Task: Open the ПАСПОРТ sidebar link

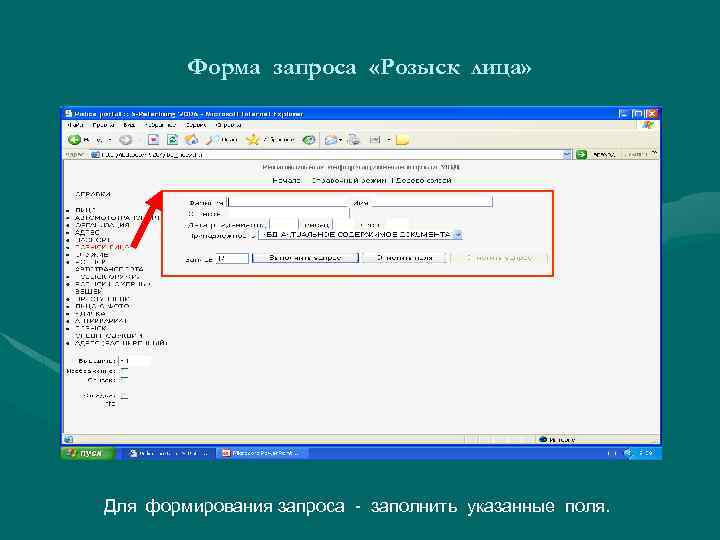Action: click(93, 240)
